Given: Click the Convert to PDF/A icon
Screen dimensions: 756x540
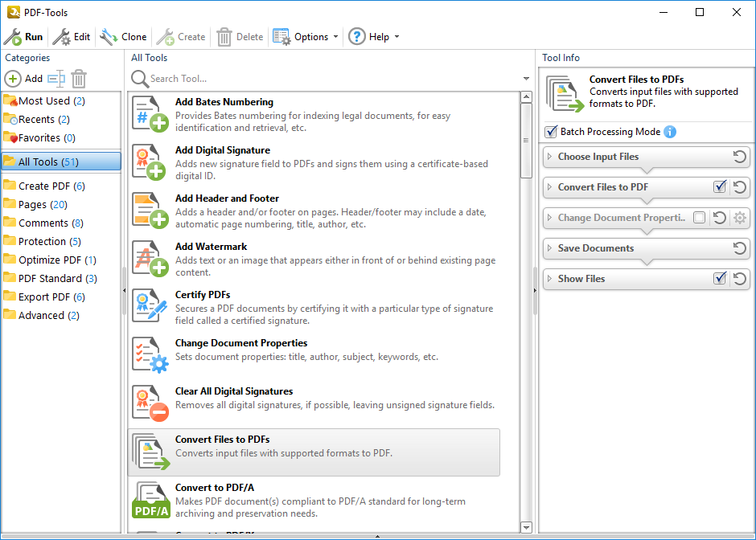Looking at the screenshot, I should pos(150,499).
